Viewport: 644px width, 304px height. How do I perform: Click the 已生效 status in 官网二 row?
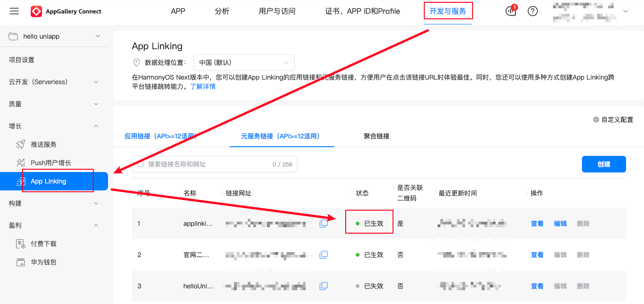(370, 255)
